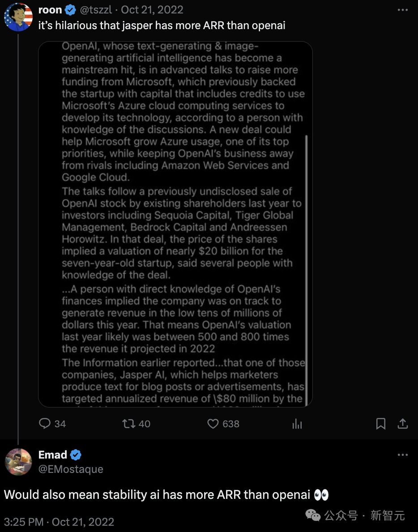Image resolution: width=418 pixels, height=532 pixels.
Task: Open more options on roon's tweet
Action: tap(402, 10)
